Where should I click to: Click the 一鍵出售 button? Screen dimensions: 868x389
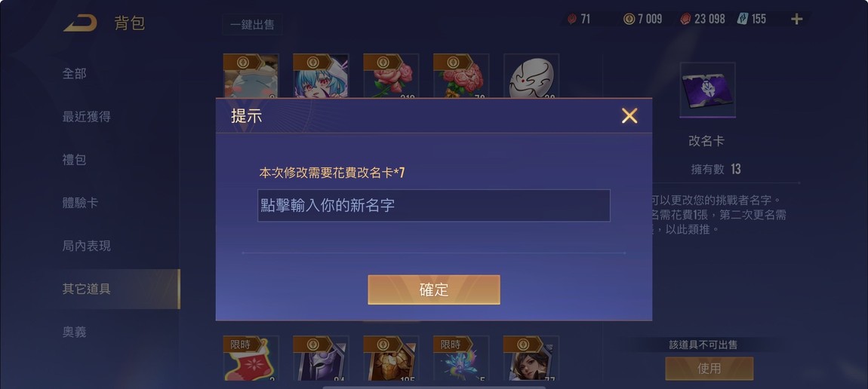pyautogui.click(x=252, y=25)
